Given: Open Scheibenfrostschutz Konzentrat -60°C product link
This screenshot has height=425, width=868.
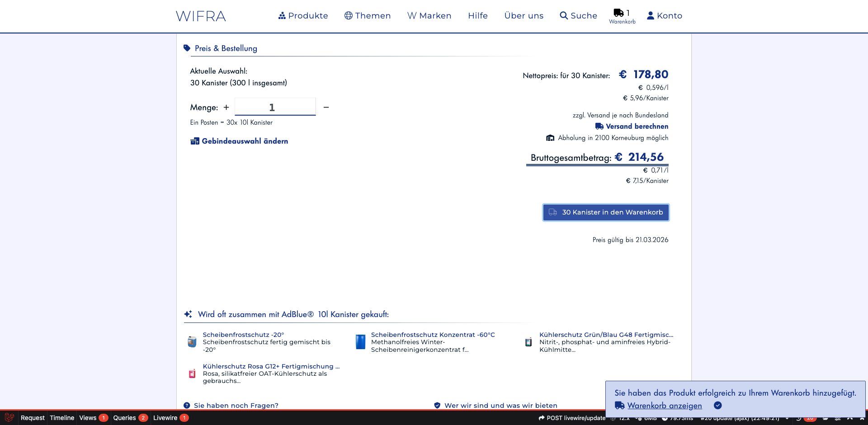Looking at the screenshot, I should coord(433,335).
